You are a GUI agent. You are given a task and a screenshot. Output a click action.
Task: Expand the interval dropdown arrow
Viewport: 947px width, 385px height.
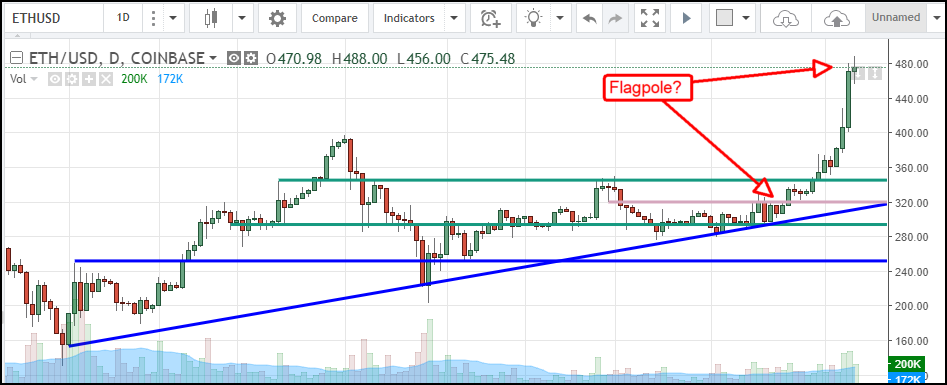coord(173,18)
